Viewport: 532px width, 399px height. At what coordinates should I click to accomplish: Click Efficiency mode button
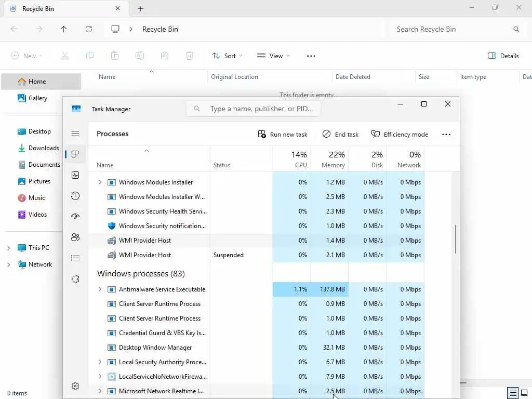tap(400, 135)
